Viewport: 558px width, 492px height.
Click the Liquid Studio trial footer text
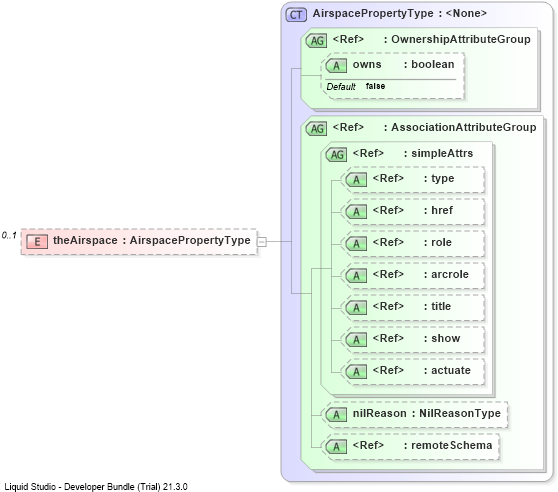96,486
